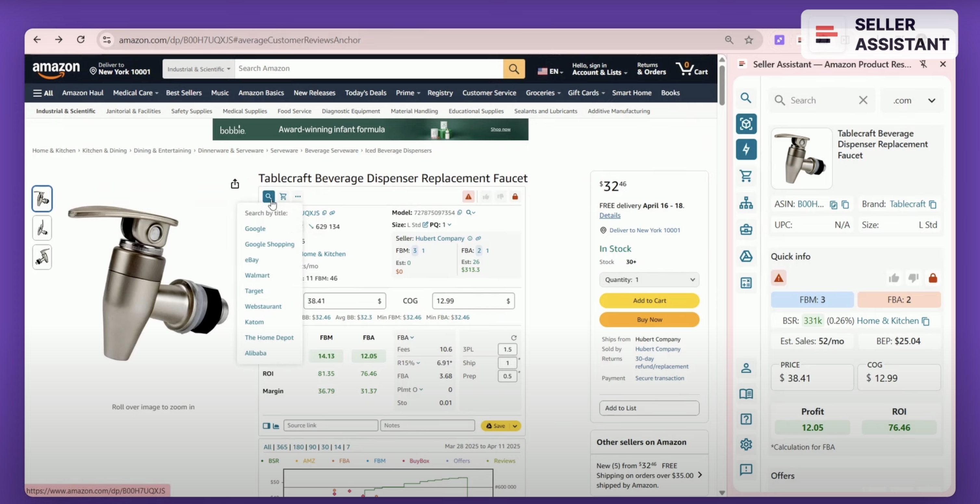This screenshot has height=504, width=980.
Task: Click the share icon beside product image
Action: [x=235, y=184]
